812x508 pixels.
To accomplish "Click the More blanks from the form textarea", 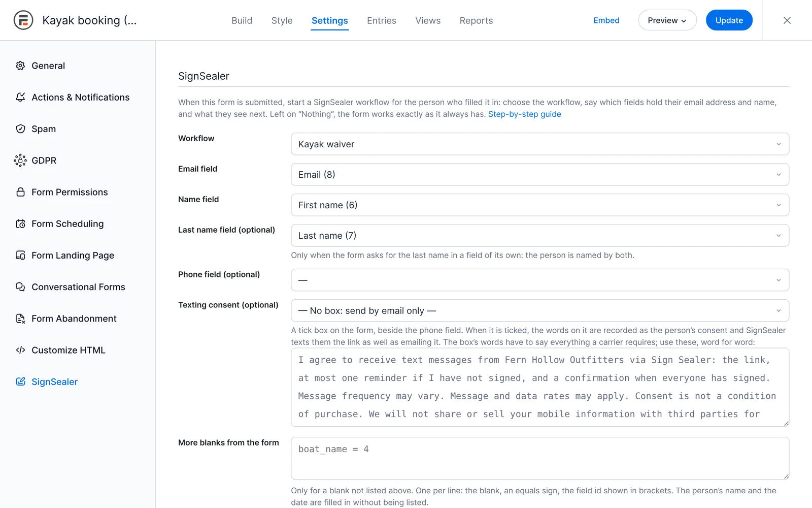I will pyautogui.click(x=540, y=458).
